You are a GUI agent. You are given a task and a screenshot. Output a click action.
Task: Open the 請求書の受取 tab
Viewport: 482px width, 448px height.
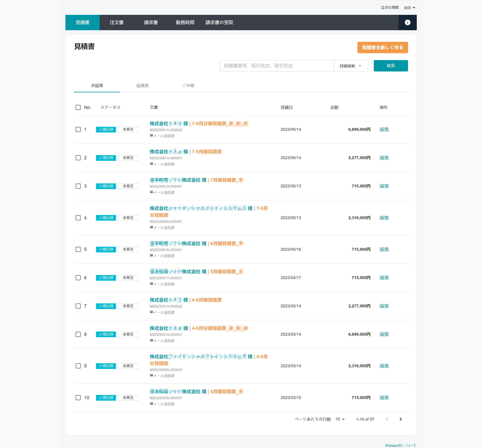(x=219, y=23)
